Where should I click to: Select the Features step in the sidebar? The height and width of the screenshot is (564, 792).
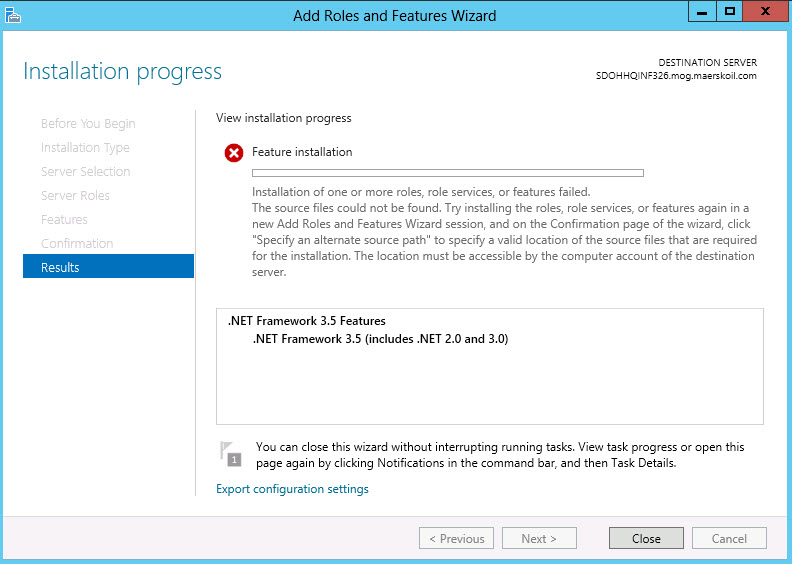[64, 220]
